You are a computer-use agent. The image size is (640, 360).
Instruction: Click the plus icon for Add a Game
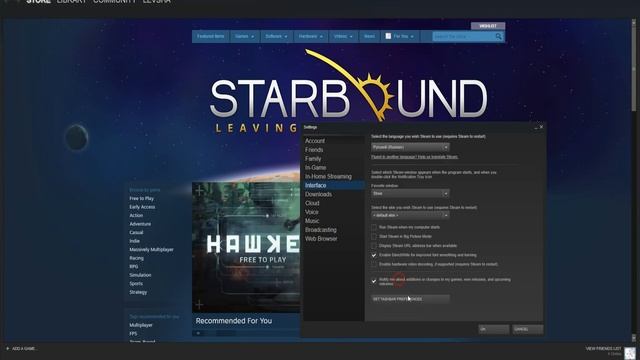7,349
